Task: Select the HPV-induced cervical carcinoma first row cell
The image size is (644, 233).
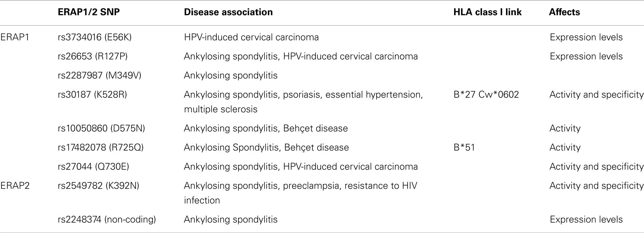Action: pos(251,37)
